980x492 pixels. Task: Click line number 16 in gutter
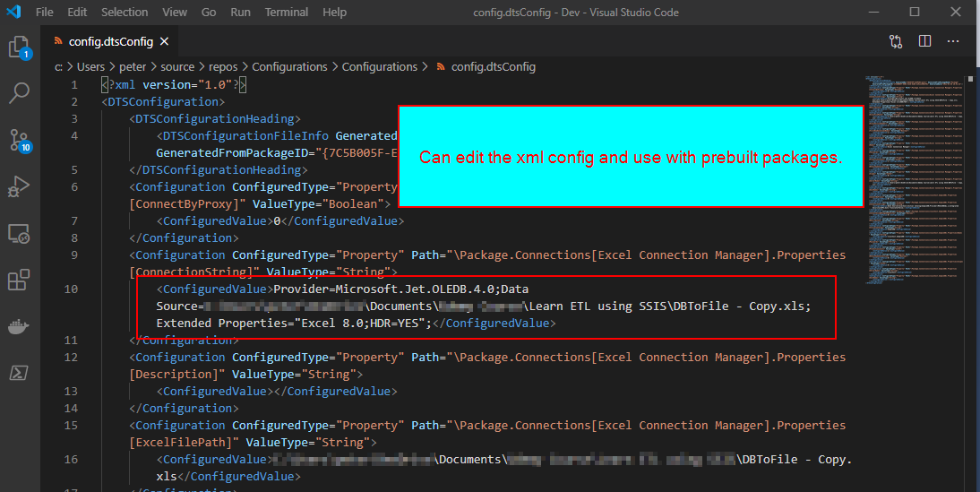tap(72, 459)
